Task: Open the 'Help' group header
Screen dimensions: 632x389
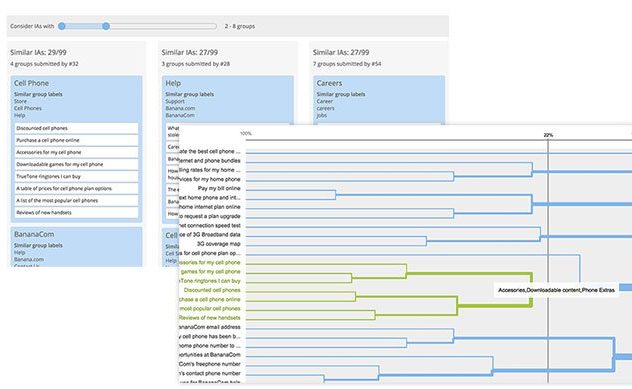Action: tap(173, 83)
